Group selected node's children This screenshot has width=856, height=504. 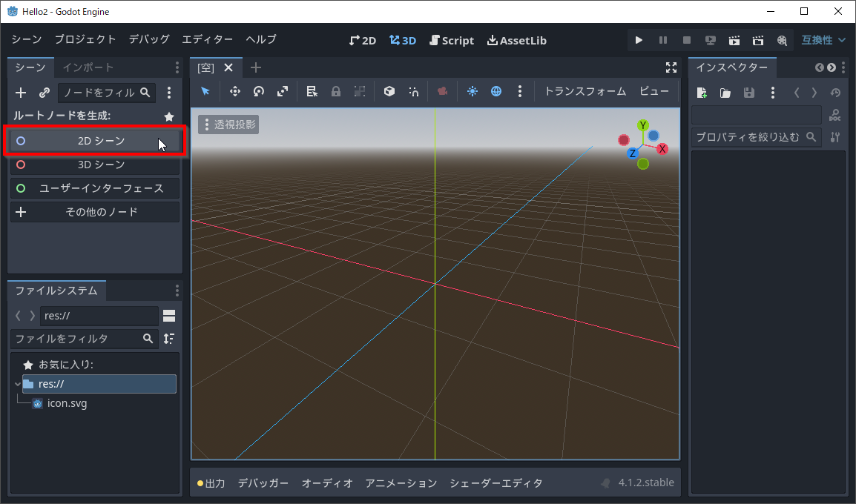coord(359,91)
